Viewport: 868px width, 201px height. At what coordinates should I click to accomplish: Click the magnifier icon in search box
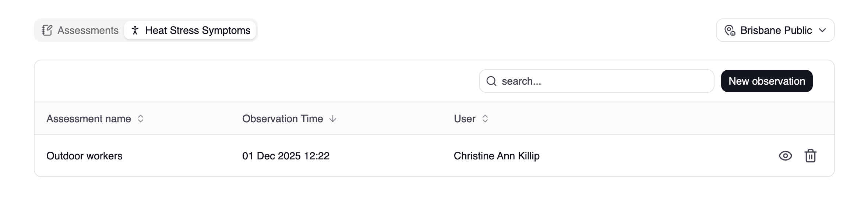coord(491,81)
